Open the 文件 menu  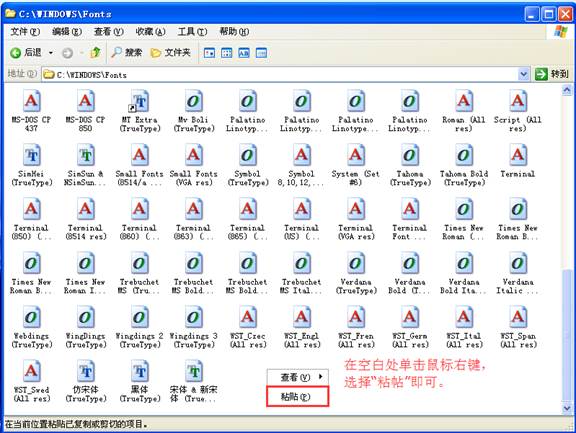[25, 32]
